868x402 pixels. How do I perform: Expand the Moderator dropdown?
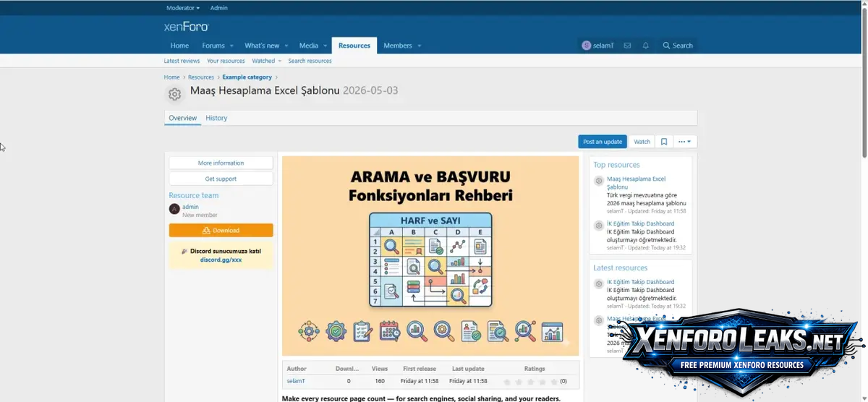coord(183,8)
